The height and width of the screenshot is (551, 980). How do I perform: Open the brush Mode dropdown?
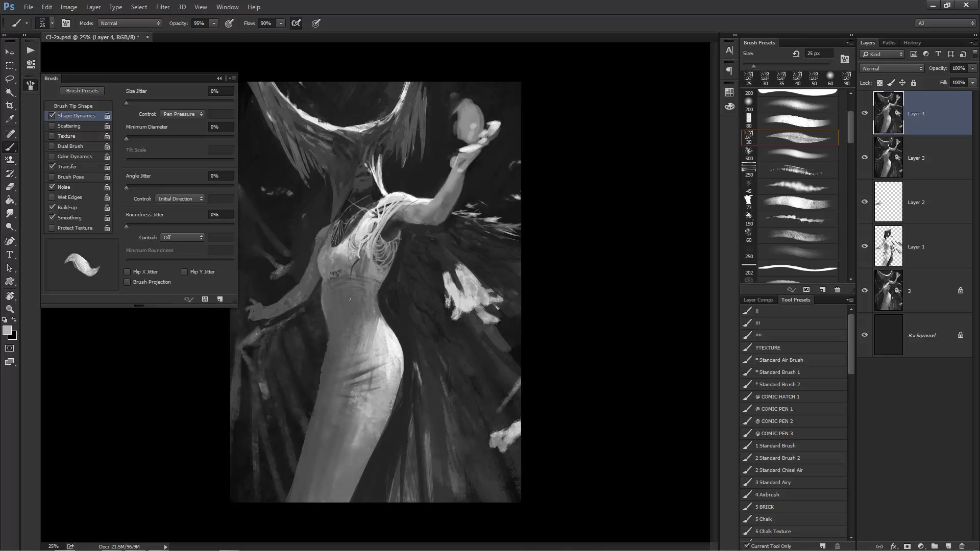point(130,23)
